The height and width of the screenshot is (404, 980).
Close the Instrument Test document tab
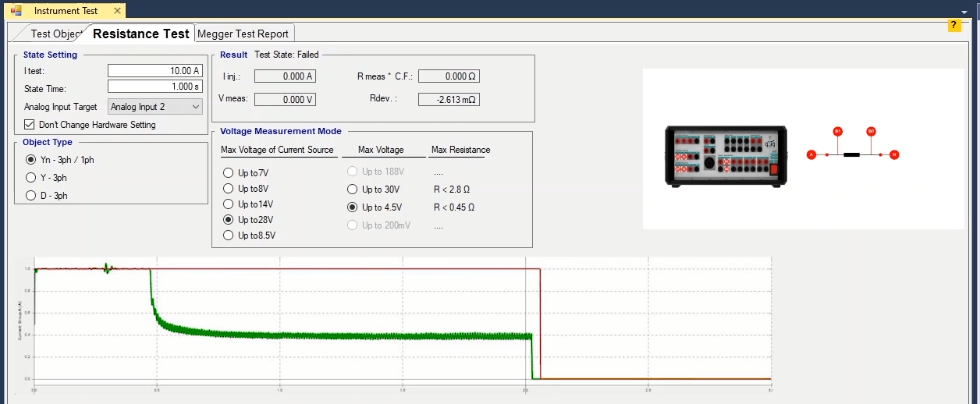117,11
